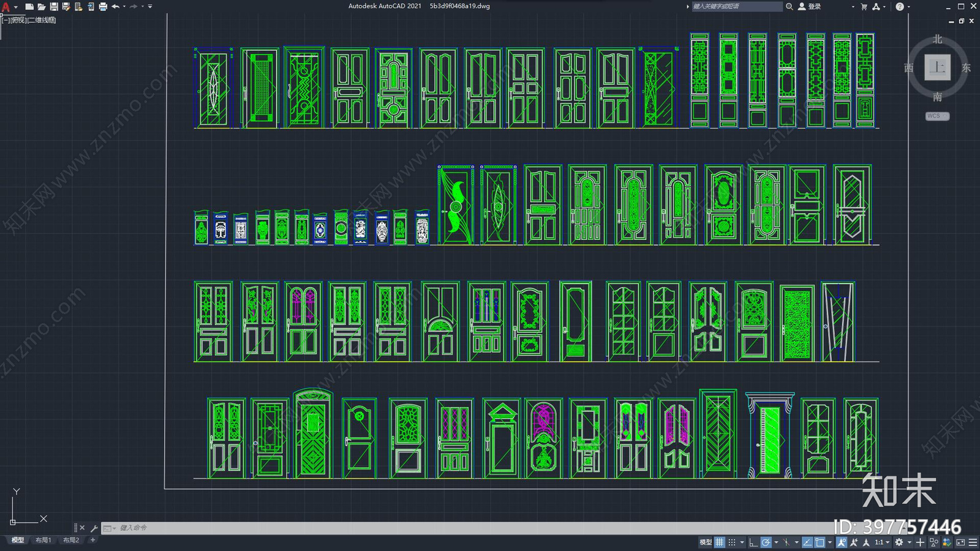The image size is (980, 551).
Task: Open the Help question mark icon
Action: 900,6
